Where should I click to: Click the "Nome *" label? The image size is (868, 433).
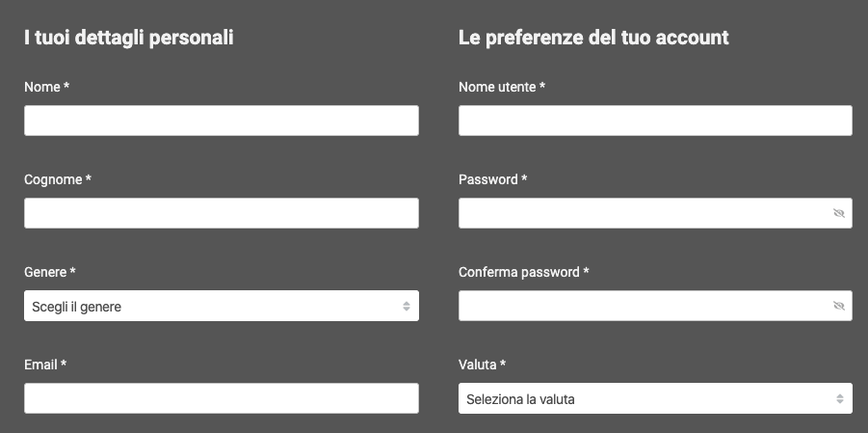(x=46, y=87)
